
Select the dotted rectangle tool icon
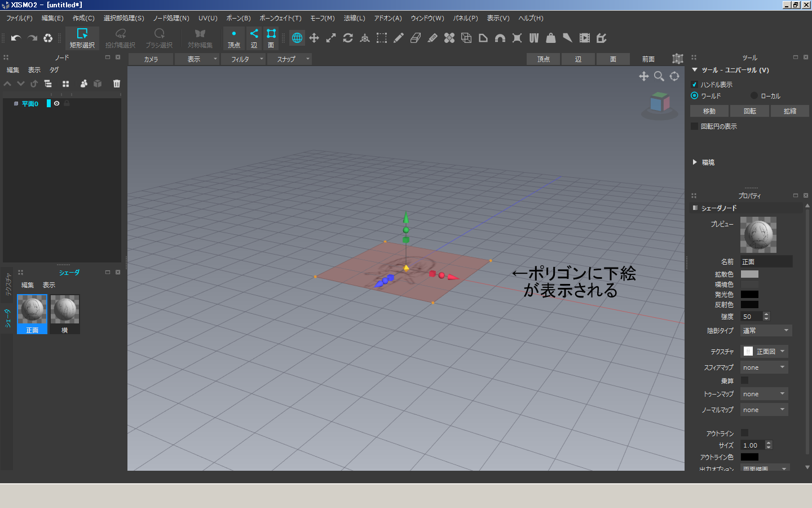[x=382, y=38]
